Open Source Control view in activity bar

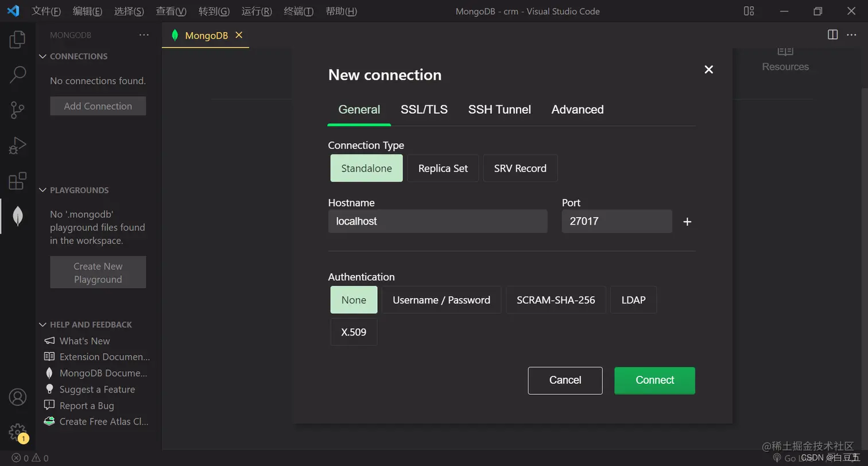(17, 110)
